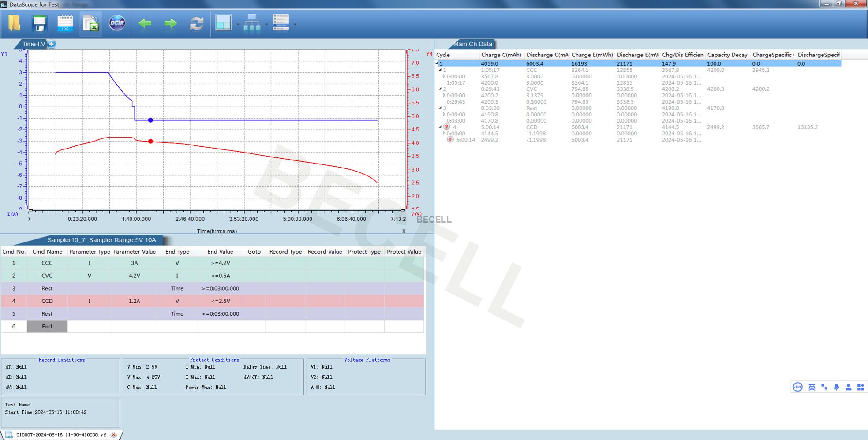Select the Main Ch Data tab
The image size is (868, 440).
point(472,44)
